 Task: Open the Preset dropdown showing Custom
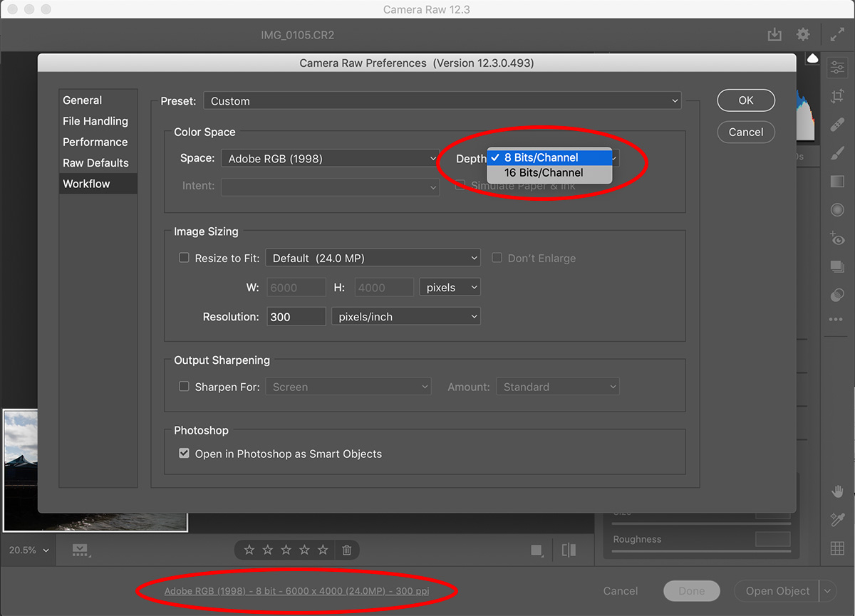442,100
